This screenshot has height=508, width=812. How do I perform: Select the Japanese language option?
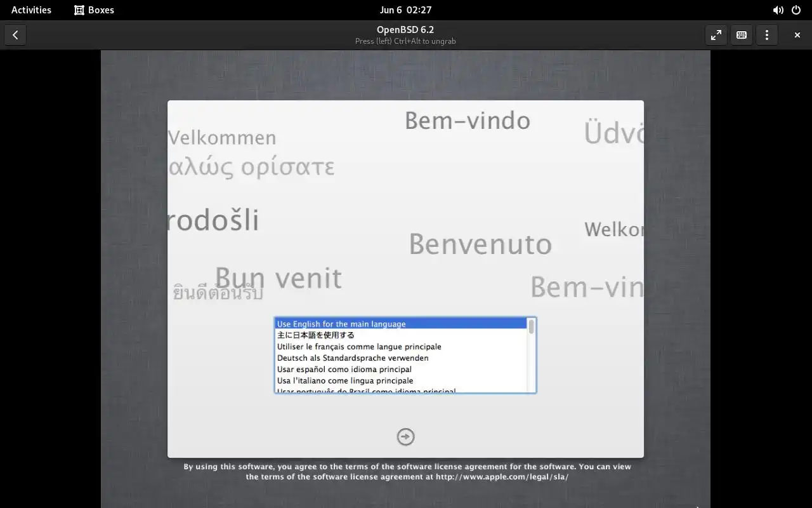click(401, 335)
